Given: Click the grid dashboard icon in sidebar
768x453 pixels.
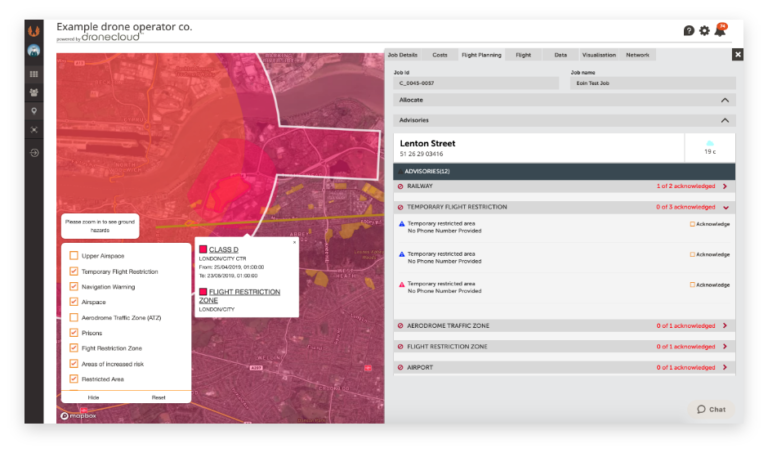Looking at the screenshot, I should [34, 73].
